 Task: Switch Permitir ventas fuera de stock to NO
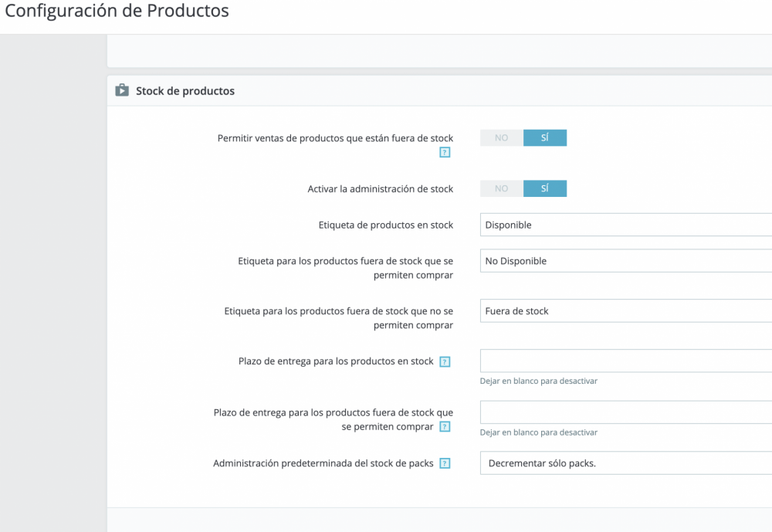tap(501, 137)
